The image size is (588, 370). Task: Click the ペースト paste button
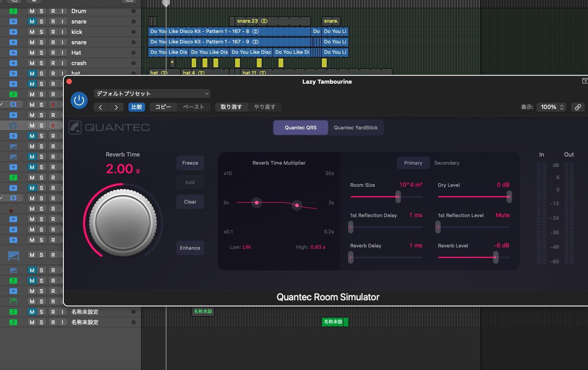coord(193,107)
